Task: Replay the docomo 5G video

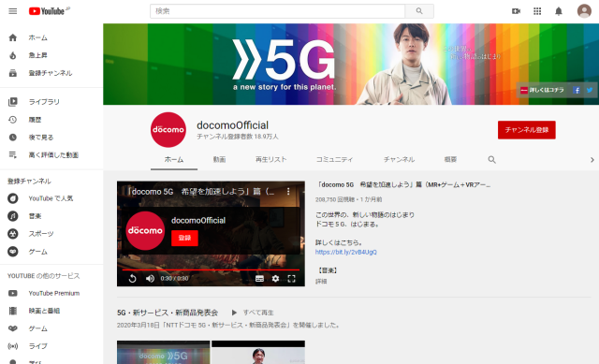Action: tap(132, 279)
